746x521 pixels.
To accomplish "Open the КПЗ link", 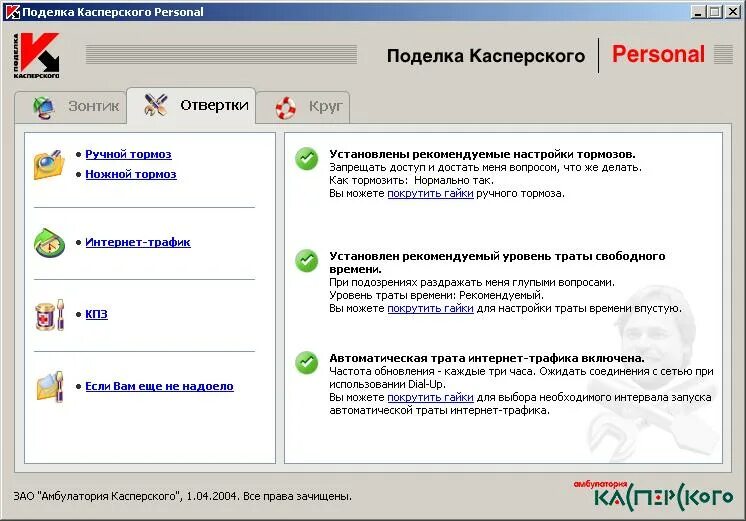I will [97, 314].
